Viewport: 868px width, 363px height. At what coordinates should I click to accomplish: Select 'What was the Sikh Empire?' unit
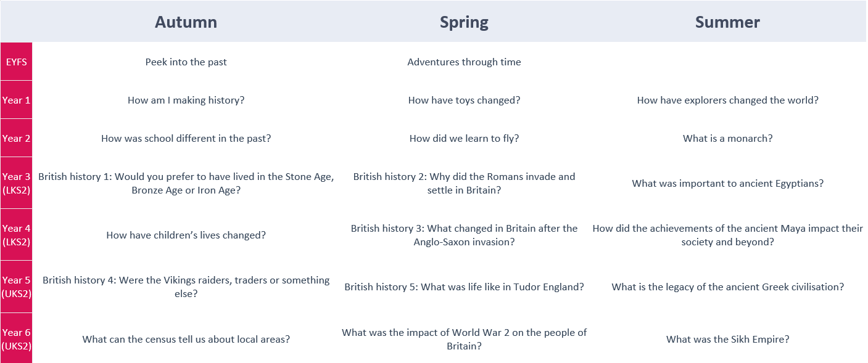click(x=727, y=339)
